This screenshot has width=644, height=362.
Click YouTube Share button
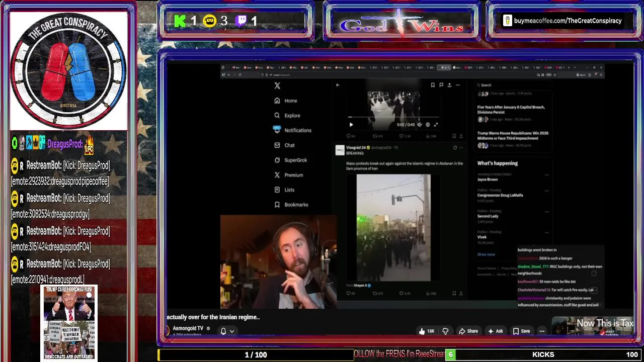click(468, 331)
